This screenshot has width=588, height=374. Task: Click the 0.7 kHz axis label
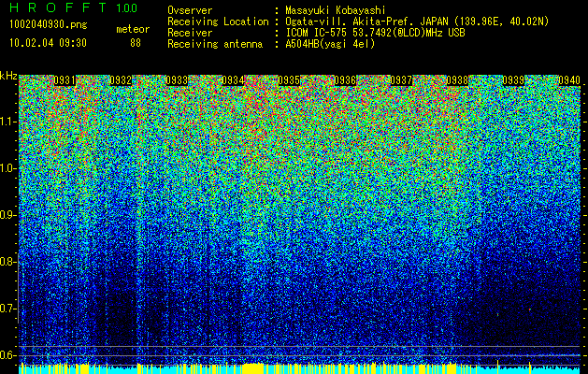pos(7,309)
